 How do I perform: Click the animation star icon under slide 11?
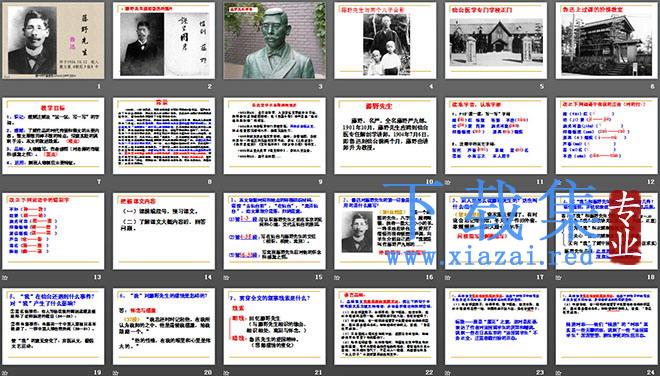(x=448, y=182)
